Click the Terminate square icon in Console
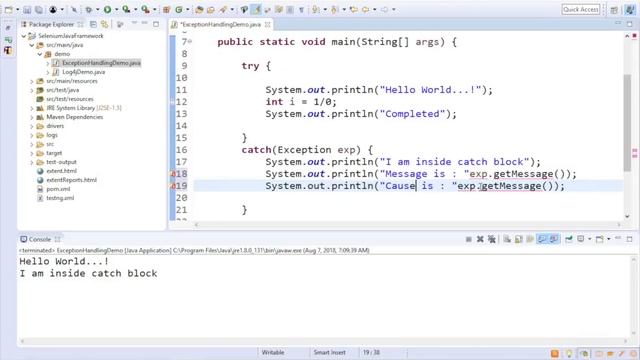Viewport: 640px width, 360px height. pos(469,239)
